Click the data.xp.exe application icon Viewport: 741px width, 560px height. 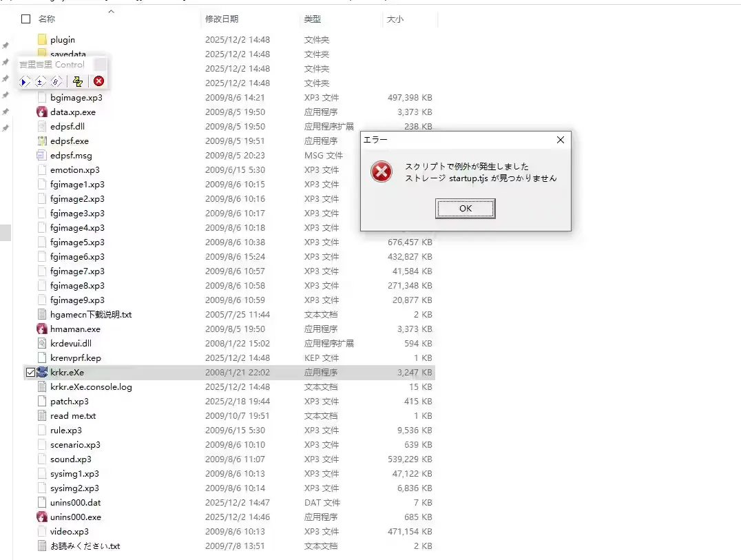pos(42,112)
